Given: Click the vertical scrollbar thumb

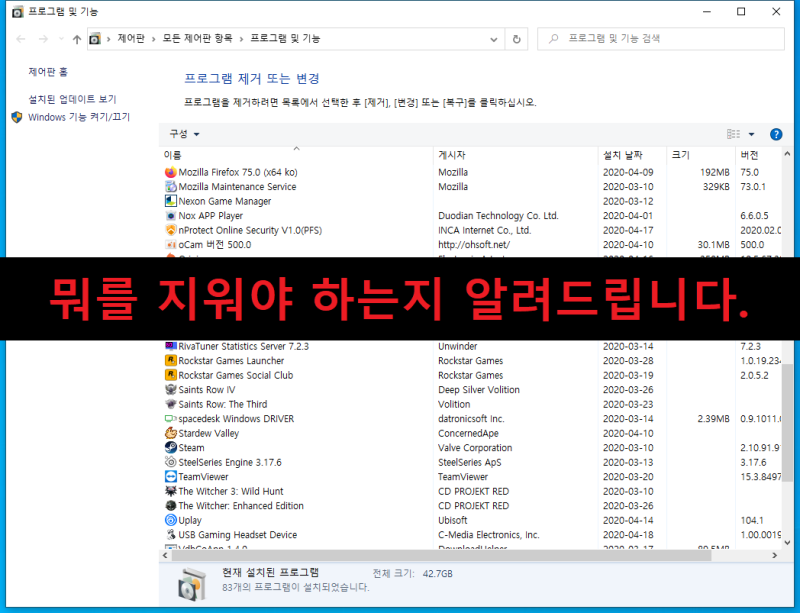Looking at the screenshot, I should 787,422.
